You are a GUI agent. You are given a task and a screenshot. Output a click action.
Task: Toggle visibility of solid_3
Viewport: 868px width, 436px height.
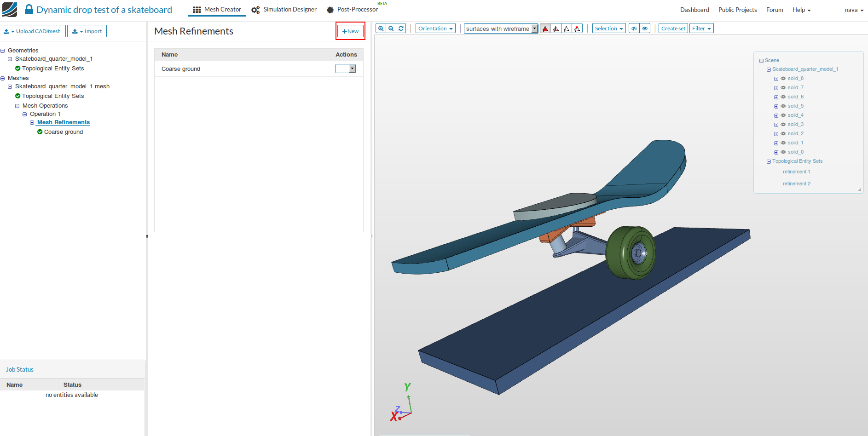(783, 125)
